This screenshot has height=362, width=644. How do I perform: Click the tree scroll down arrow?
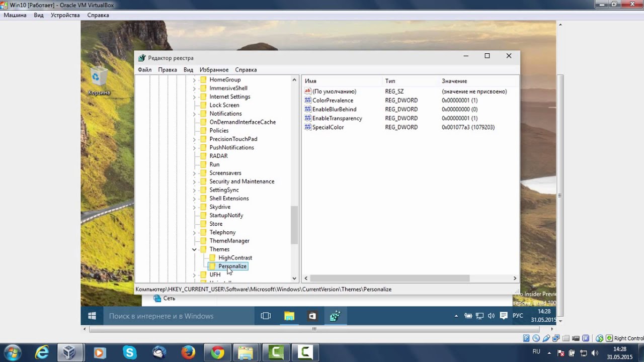(294, 278)
